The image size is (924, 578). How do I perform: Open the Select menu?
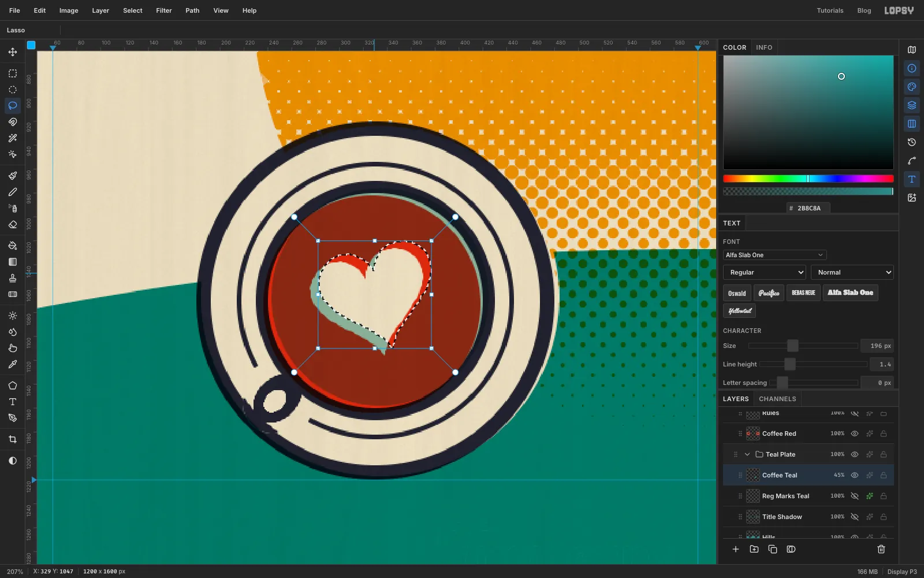(133, 10)
